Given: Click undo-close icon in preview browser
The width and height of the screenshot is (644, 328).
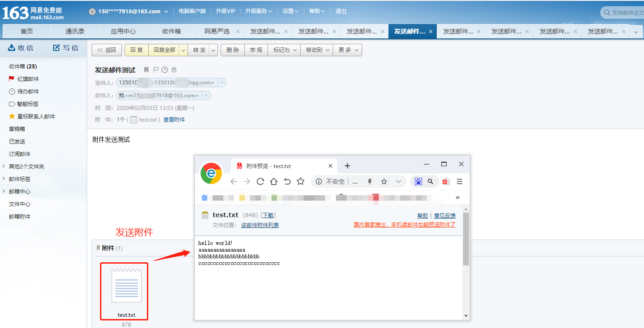Looking at the screenshot, I should (x=287, y=181).
